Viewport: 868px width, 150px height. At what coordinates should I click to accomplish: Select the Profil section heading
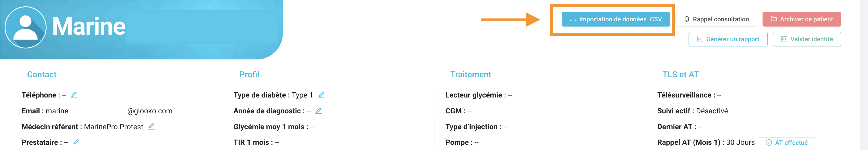coord(249,74)
